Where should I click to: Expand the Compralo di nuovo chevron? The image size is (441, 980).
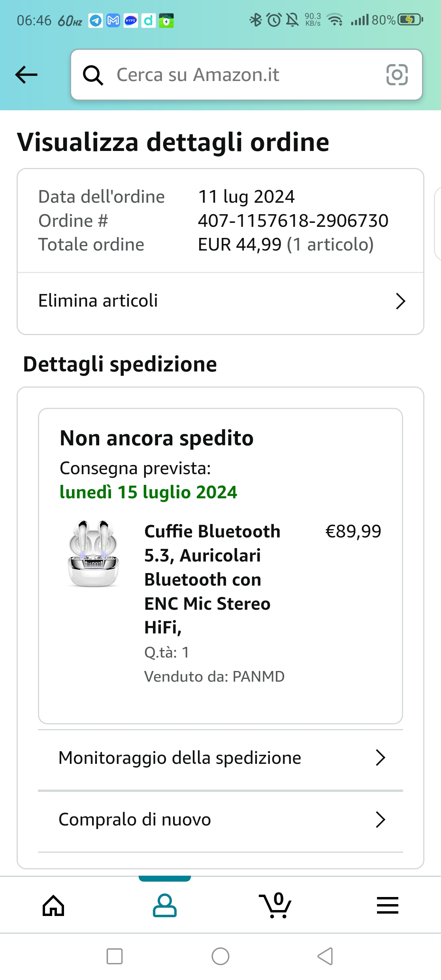click(x=380, y=820)
